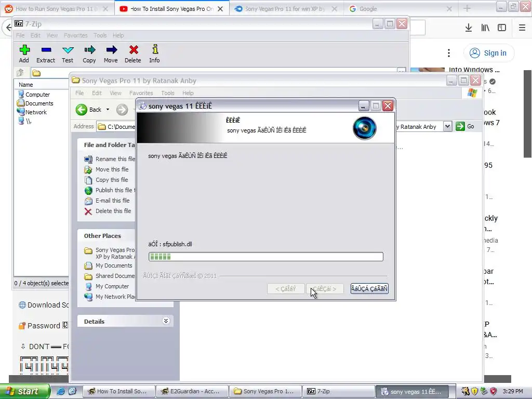
Task: Click the 7-Zip taskbar button
Action: click(338, 391)
